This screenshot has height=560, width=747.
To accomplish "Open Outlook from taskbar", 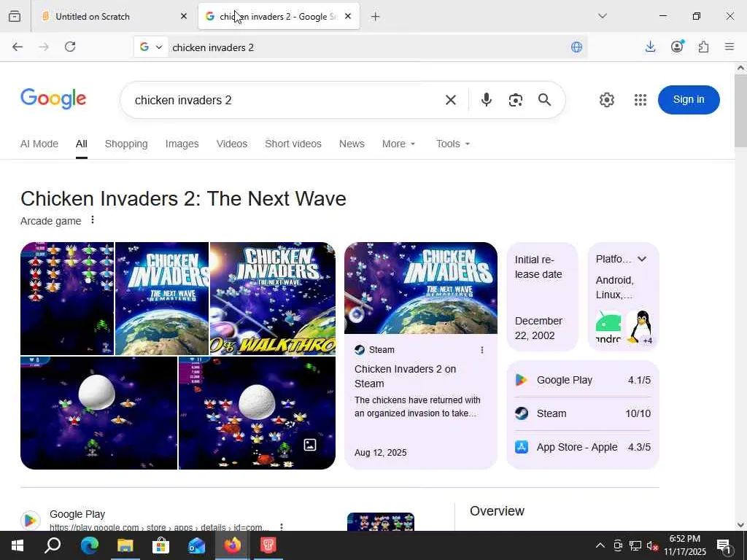I will click(x=197, y=545).
